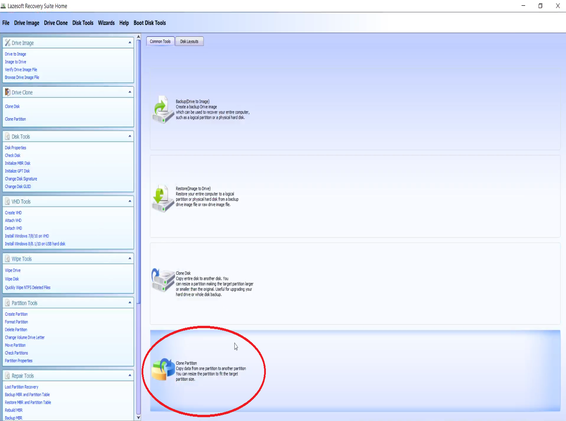Click the Drive Clone panel header icon
This screenshot has height=421, width=566.
click(x=7, y=92)
